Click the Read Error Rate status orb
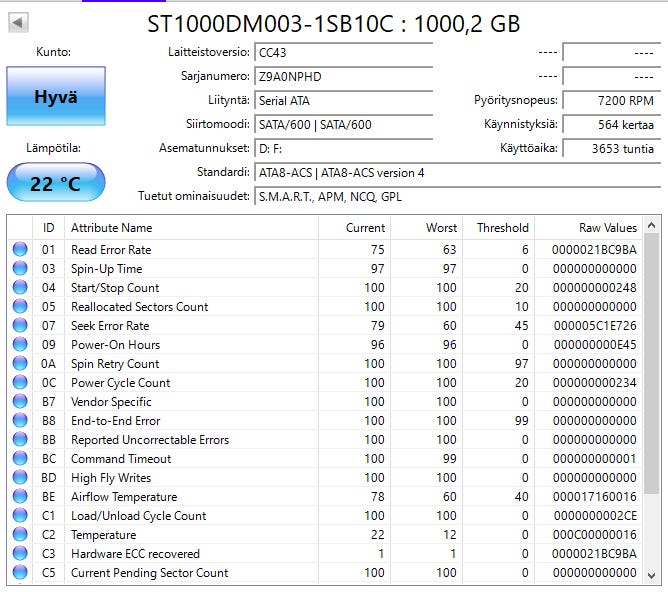 pos(20,250)
